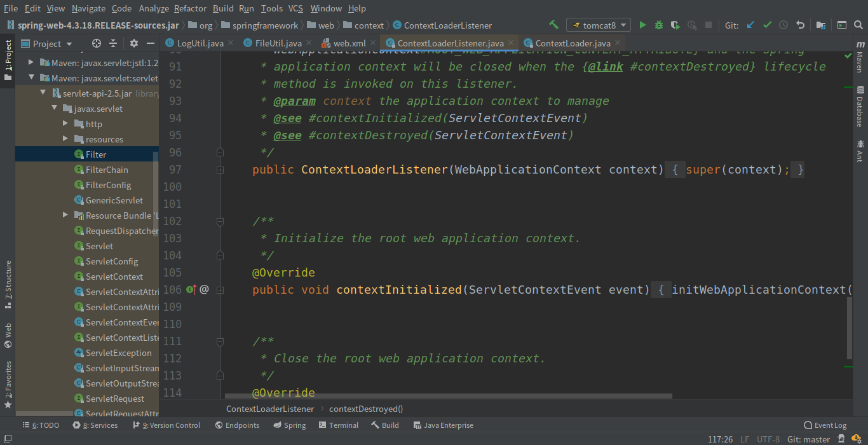This screenshot has height=445, width=868.
Task: Click the Git commit checkmark icon
Action: pyautogui.click(x=767, y=25)
